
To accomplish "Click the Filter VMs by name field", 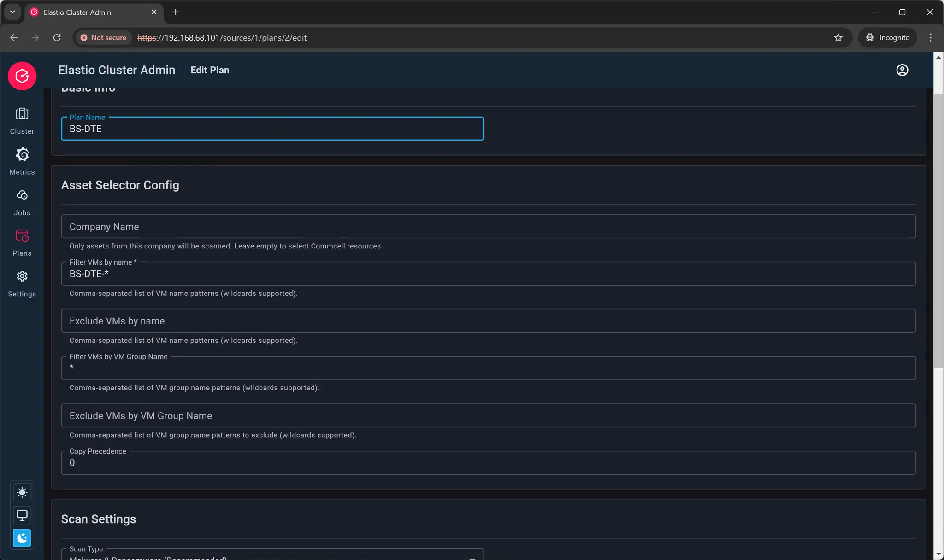I will [488, 274].
